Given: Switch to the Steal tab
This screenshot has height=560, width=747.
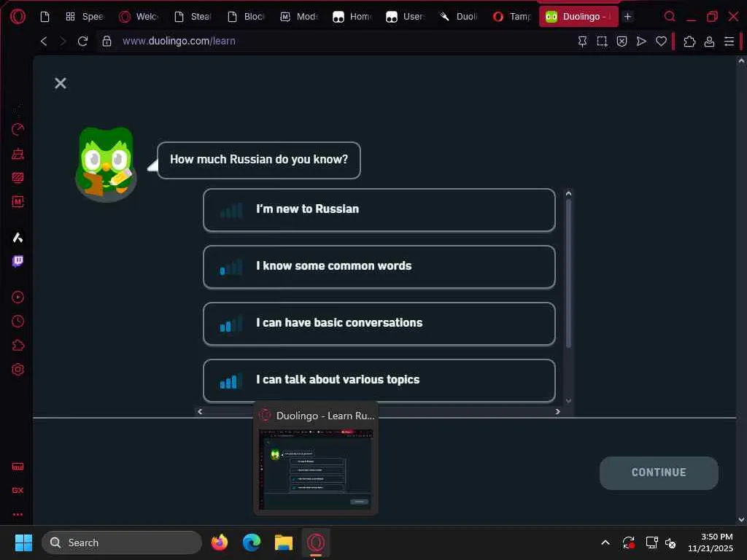Looking at the screenshot, I should pos(193,17).
